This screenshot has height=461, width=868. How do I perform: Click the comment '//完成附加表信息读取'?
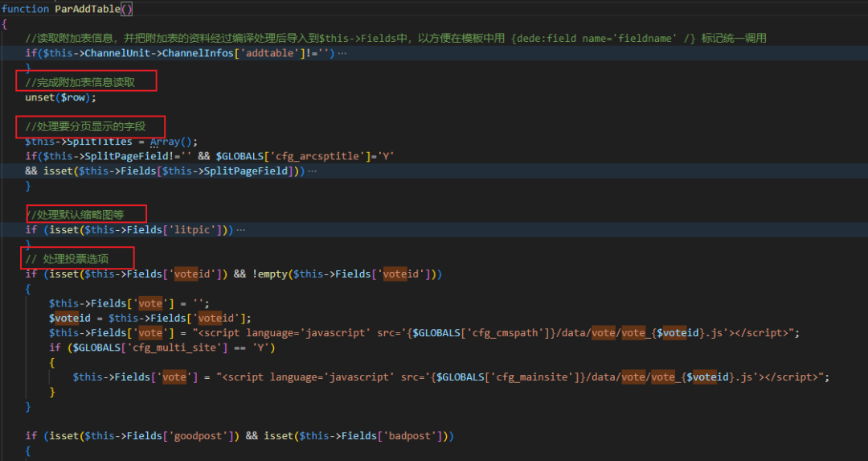(80, 83)
